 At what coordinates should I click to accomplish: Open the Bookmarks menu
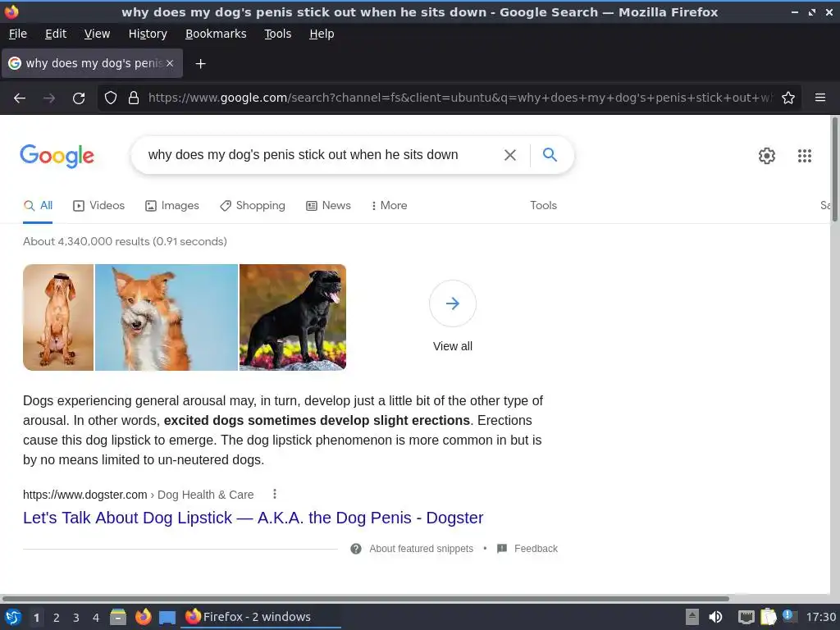(216, 34)
